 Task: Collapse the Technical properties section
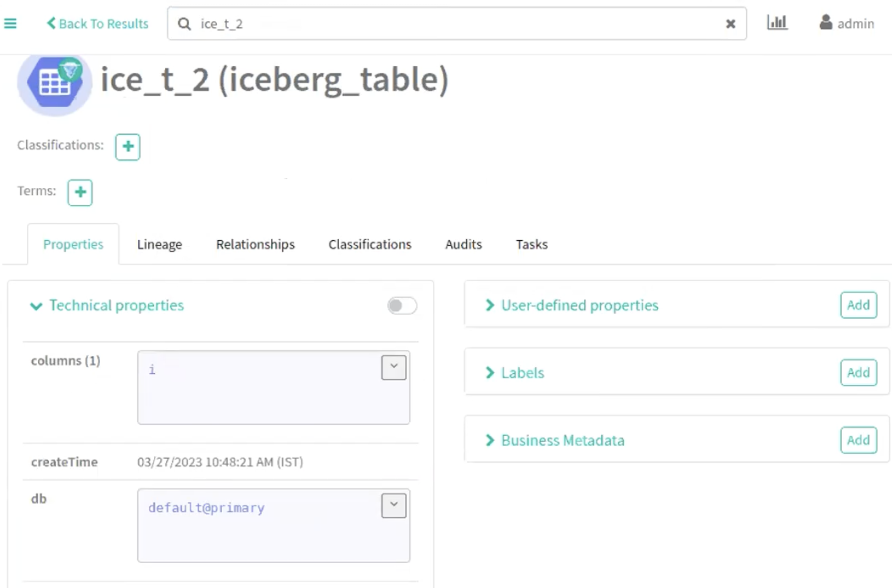(36, 306)
